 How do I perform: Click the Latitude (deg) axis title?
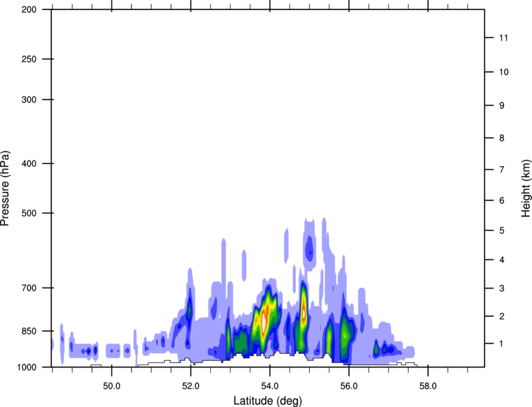(268, 401)
